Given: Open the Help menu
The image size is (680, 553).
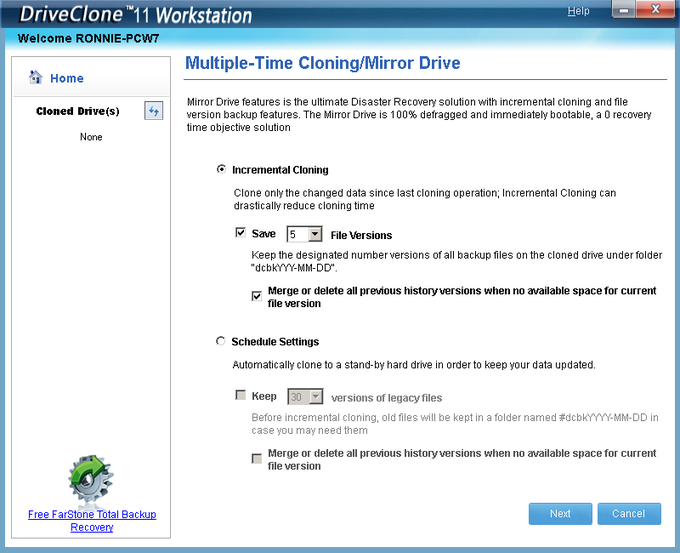Looking at the screenshot, I should tap(578, 11).
